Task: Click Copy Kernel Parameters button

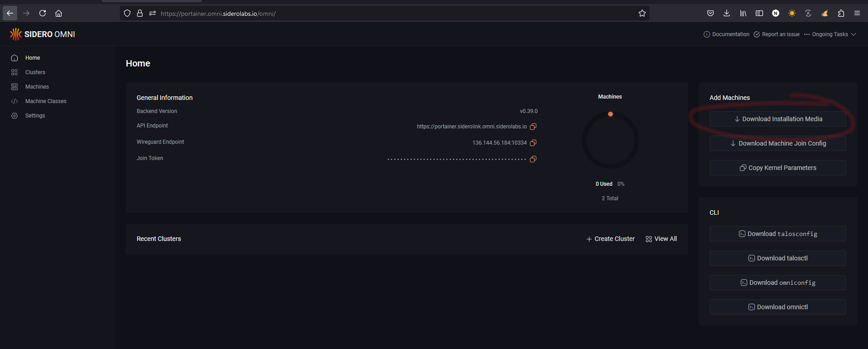Action: click(x=777, y=168)
